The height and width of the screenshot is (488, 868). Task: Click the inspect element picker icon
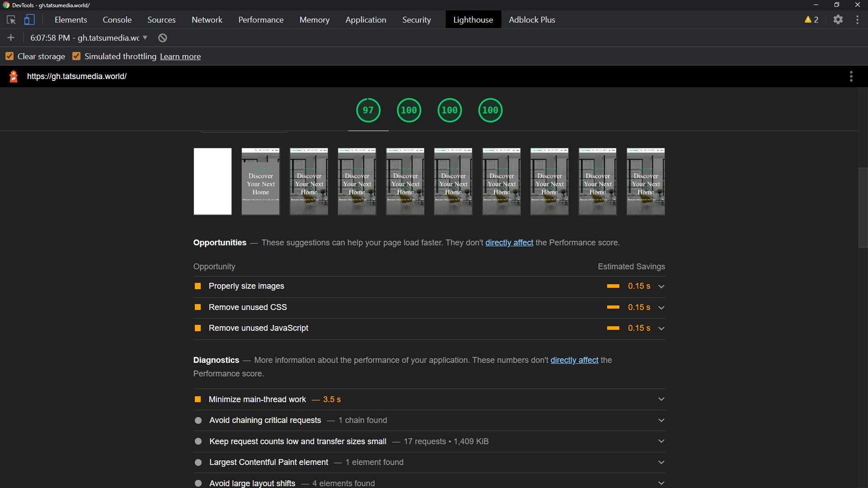(x=11, y=20)
